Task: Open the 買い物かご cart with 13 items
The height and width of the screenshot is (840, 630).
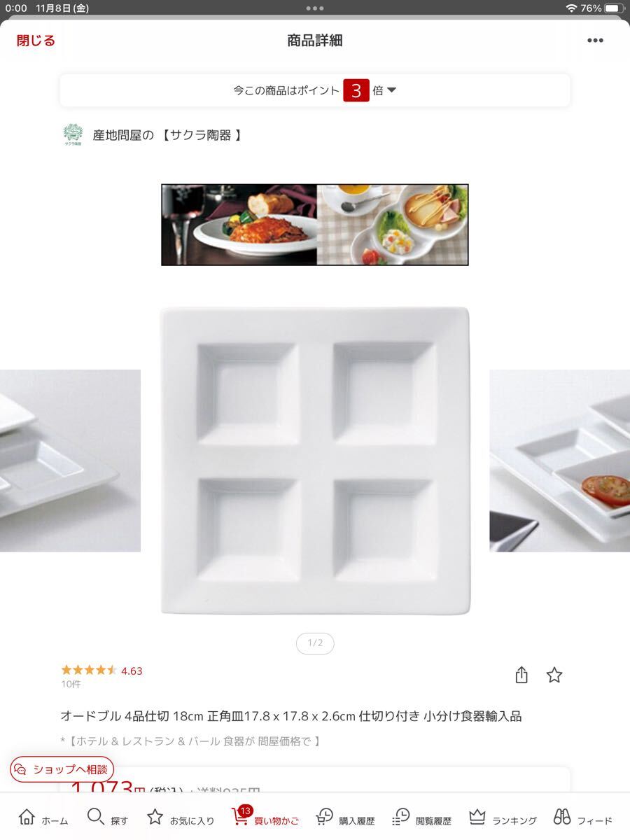Action: click(x=265, y=818)
